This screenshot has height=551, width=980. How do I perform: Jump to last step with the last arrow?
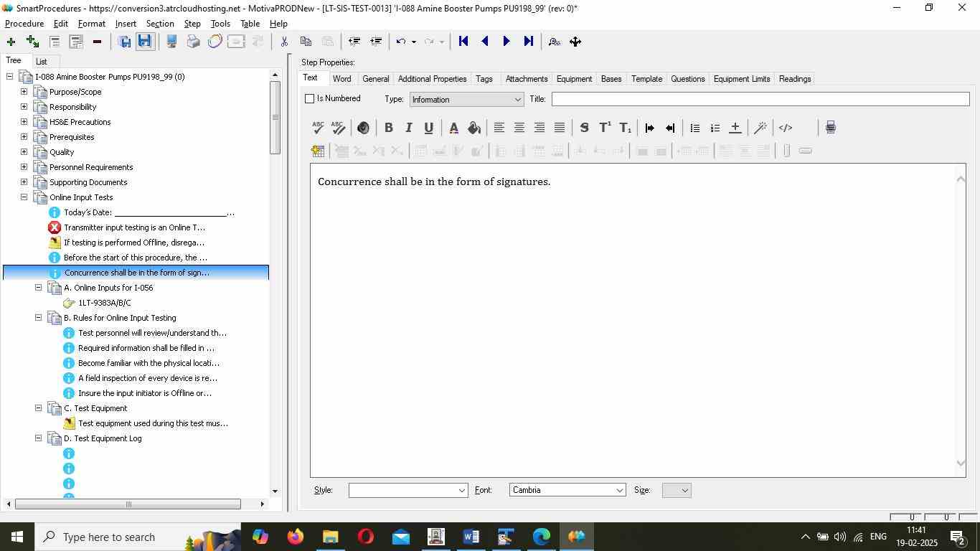coord(529,42)
